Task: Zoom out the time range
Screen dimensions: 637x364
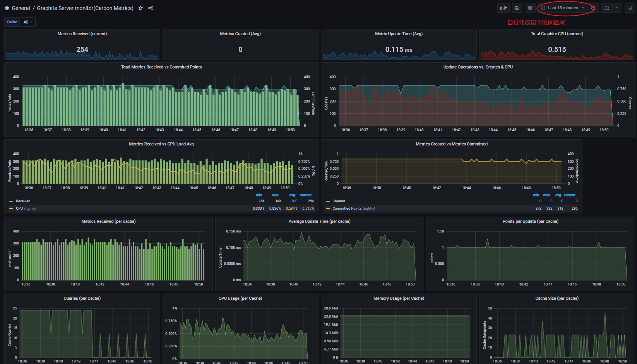Action: [593, 8]
